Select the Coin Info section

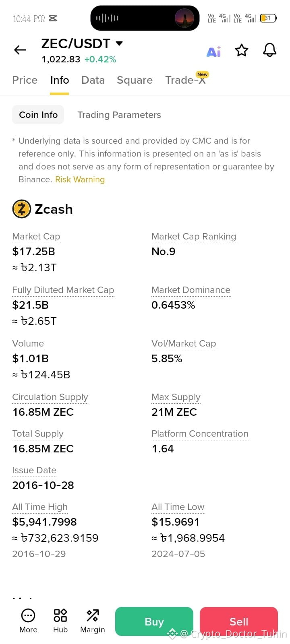point(38,115)
